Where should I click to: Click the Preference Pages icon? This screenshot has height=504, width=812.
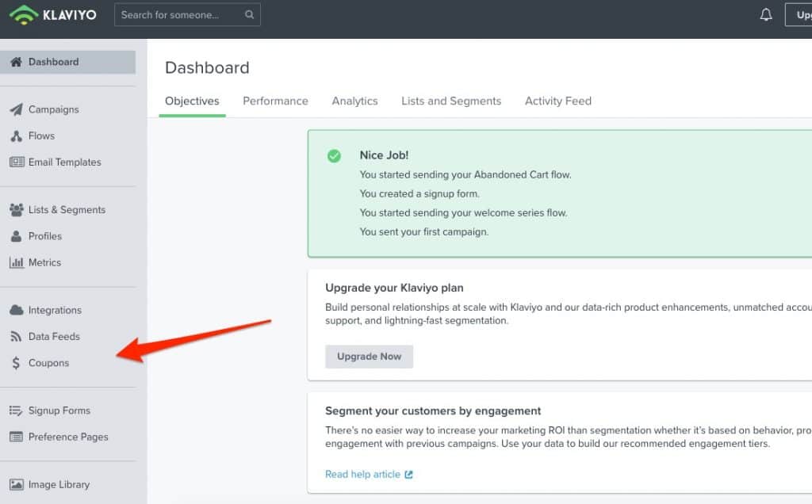(x=17, y=437)
